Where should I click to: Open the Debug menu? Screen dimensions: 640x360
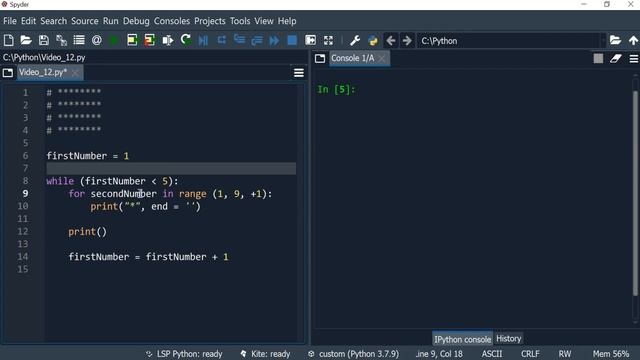point(136,21)
